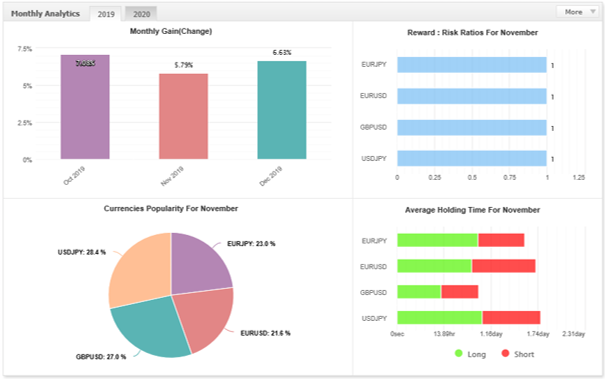Click the Oct 2019 axis label
Image resolution: width=605 pixels, height=379 pixels.
[74, 176]
